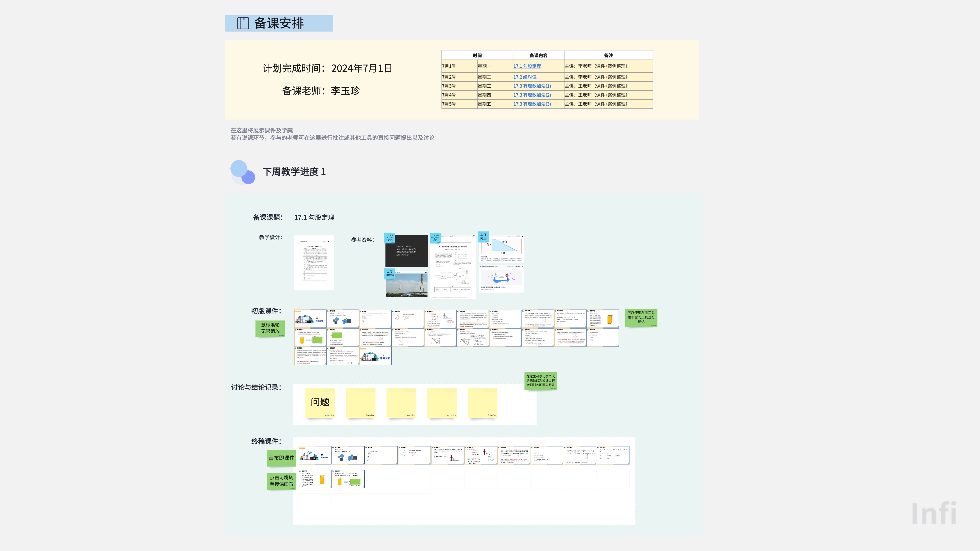
Task: Select the 随堂测 slide in 初版课件
Action: (x=375, y=319)
